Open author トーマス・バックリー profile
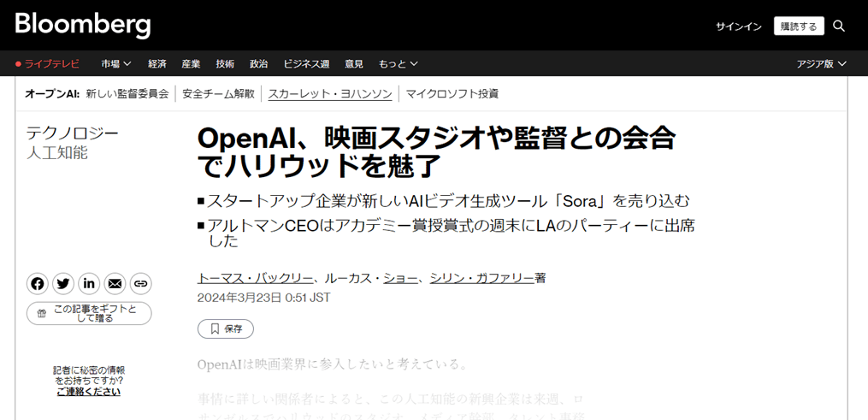Screen dimensions: 868x420 point(255,278)
